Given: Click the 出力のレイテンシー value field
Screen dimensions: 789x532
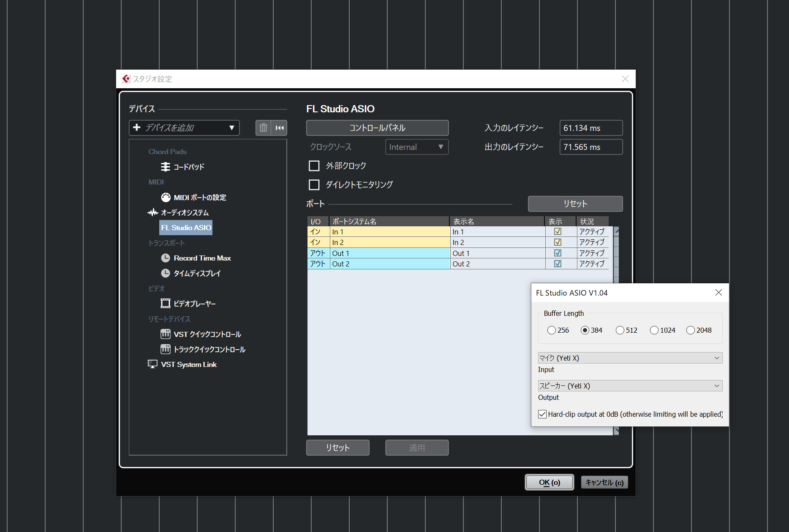Looking at the screenshot, I should pyautogui.click(x=591, y=147).
